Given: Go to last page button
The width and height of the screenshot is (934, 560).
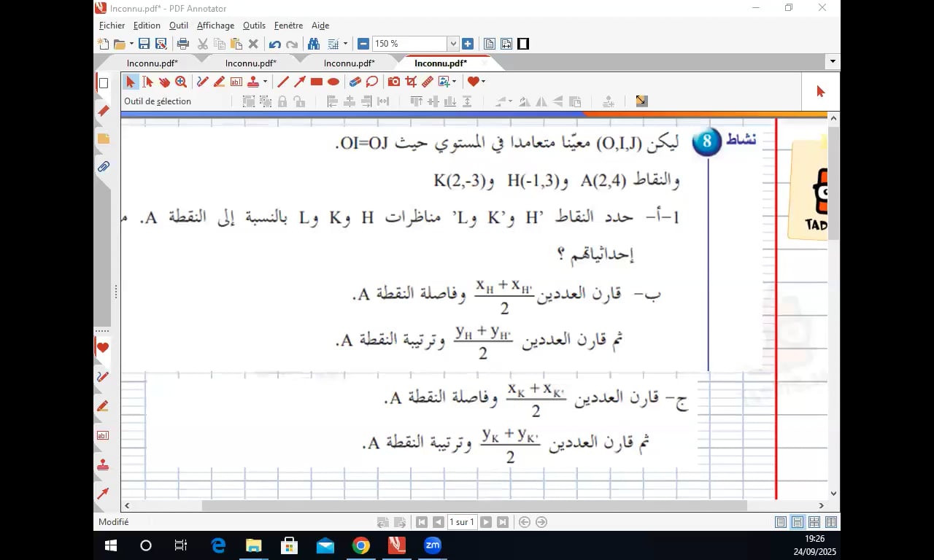Looking at the screenshot, I should [x=503, y=522].
